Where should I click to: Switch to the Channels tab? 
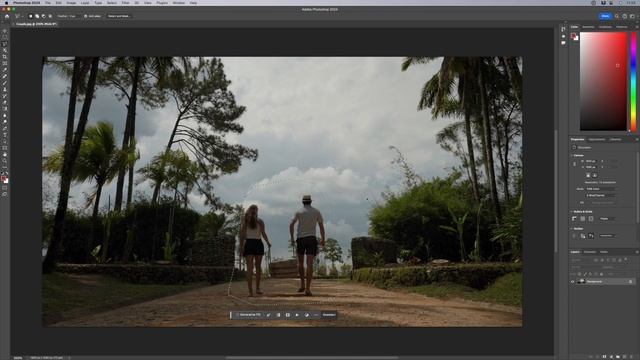point(590,252)
